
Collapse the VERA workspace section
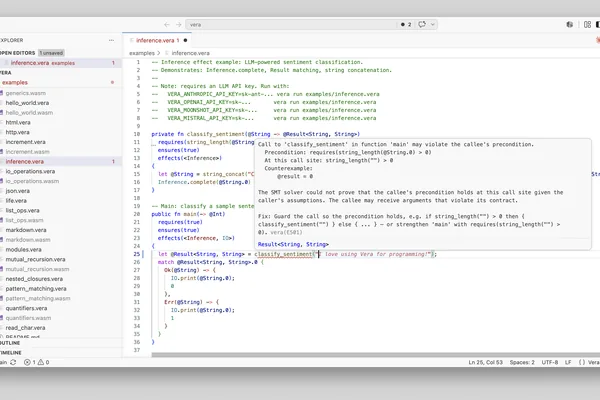(6, 73)
